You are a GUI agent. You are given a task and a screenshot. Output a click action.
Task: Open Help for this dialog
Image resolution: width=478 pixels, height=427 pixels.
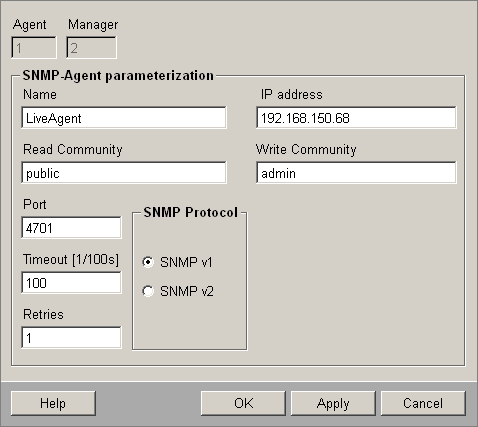pos(53,403)
